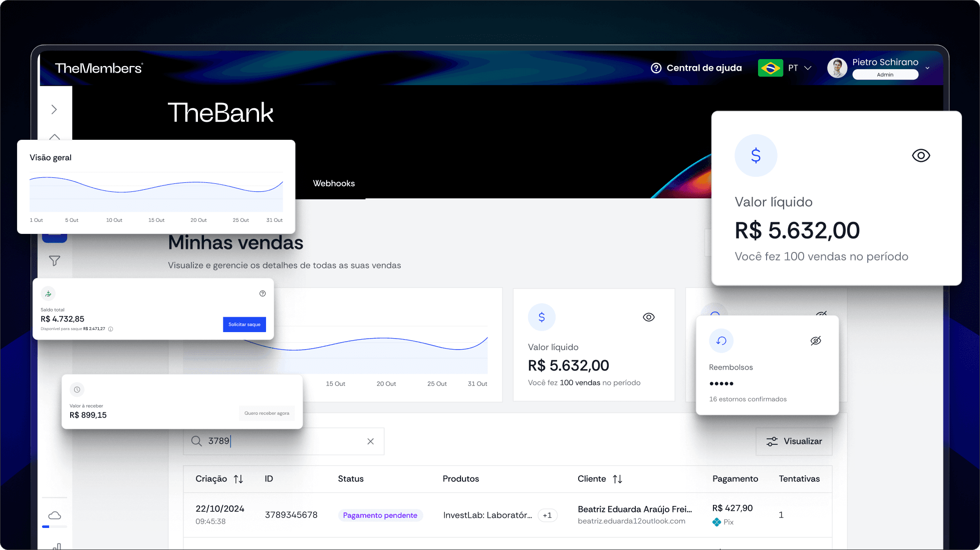The image size is (980, 550).
Task: Expand the sidebar with the right chevron
Action: [x=54, y=109]
